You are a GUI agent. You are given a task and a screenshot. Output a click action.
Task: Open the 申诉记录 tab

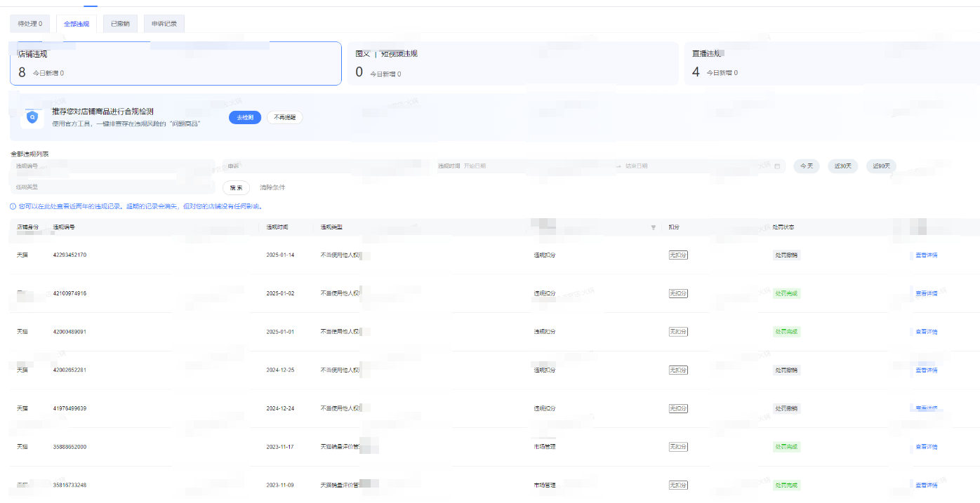click(x=164, y=24)
